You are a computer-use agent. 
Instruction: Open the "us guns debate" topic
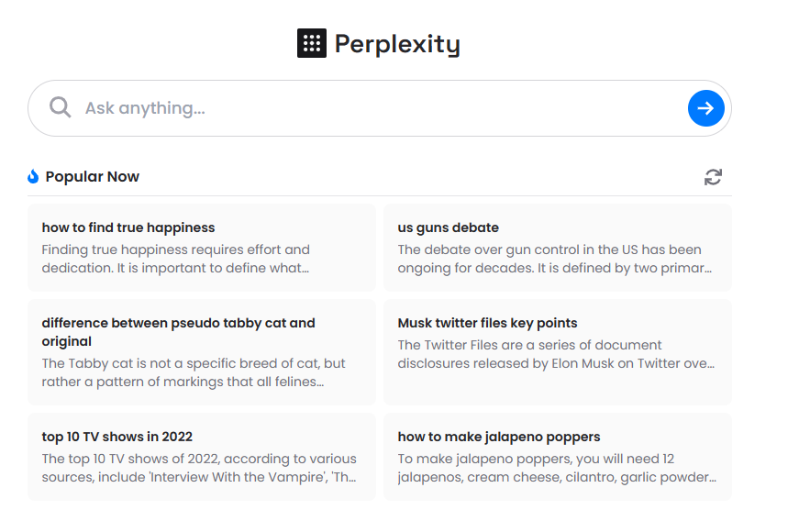pyautogui.click(x=449, y=227)
